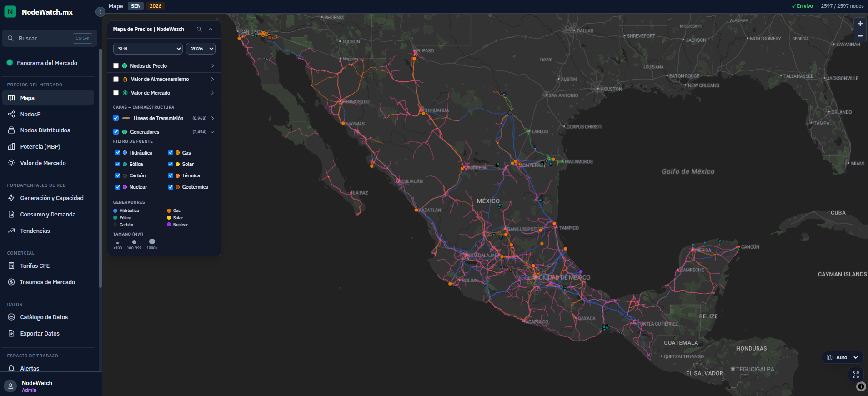Select the Mapa sidebar item
Image resolution: width=868 pixels, height=396 pixels.
(x=48, y=98)
